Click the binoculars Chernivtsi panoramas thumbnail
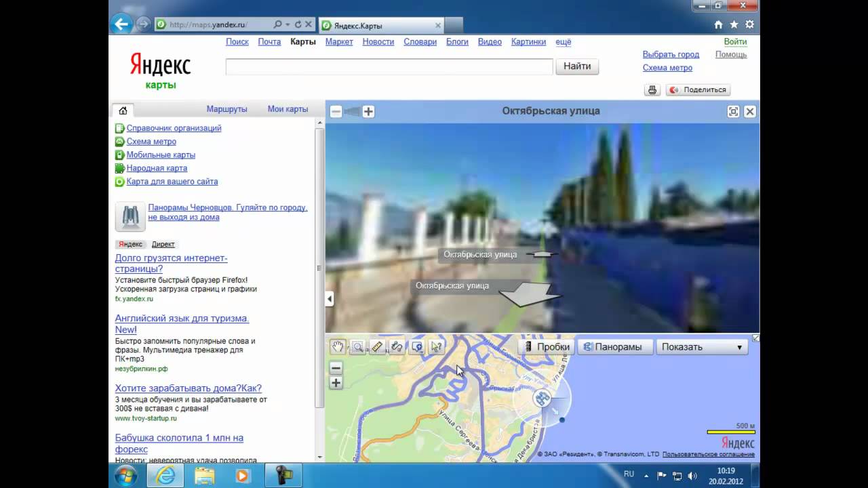This screenshot has width=868, height=488. 130,216
